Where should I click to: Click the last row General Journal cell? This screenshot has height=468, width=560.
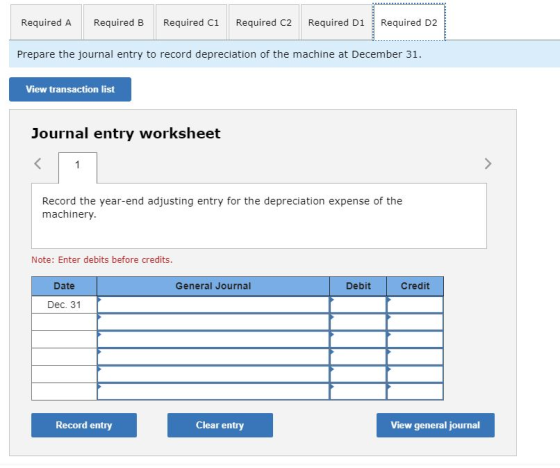(213, 392)
